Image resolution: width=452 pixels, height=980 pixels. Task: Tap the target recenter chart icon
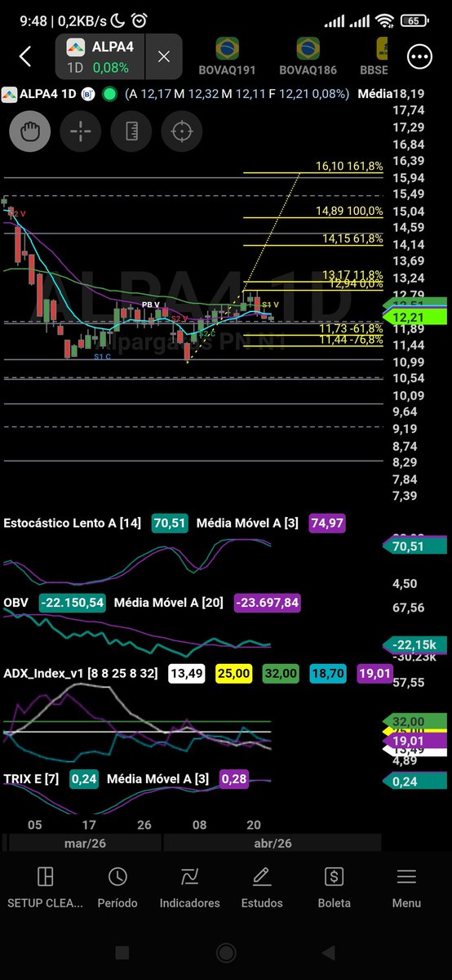181,131
